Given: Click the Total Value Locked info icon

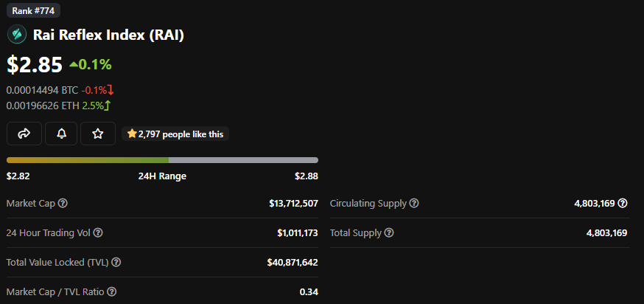Looking at the screenshot, I should coord(116,262).
